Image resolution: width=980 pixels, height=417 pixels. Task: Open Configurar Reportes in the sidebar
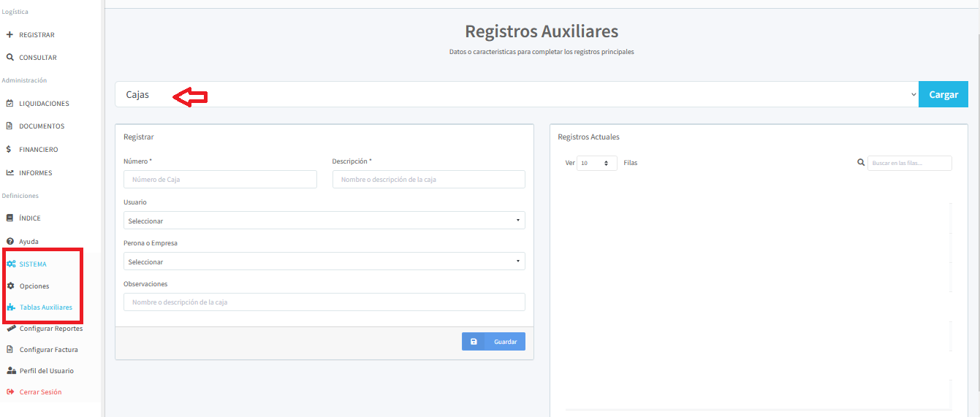click(50, 329)
